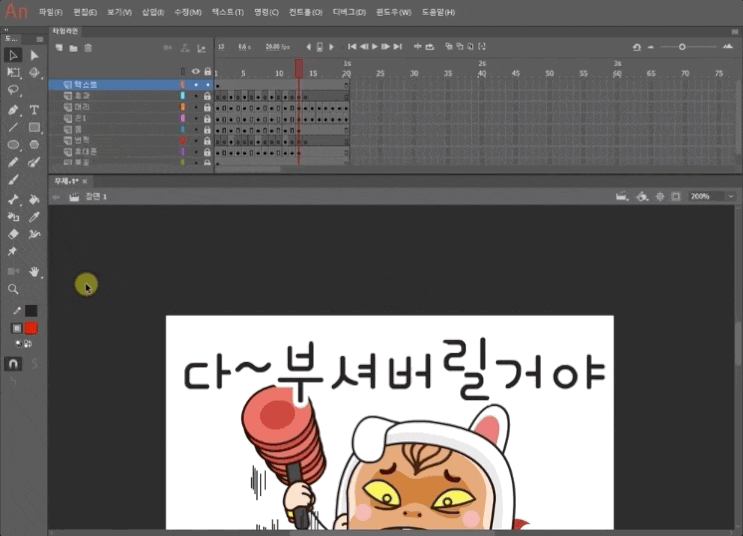
Task: Toggle lock on 효과 layer
Action: pos(207,96)
